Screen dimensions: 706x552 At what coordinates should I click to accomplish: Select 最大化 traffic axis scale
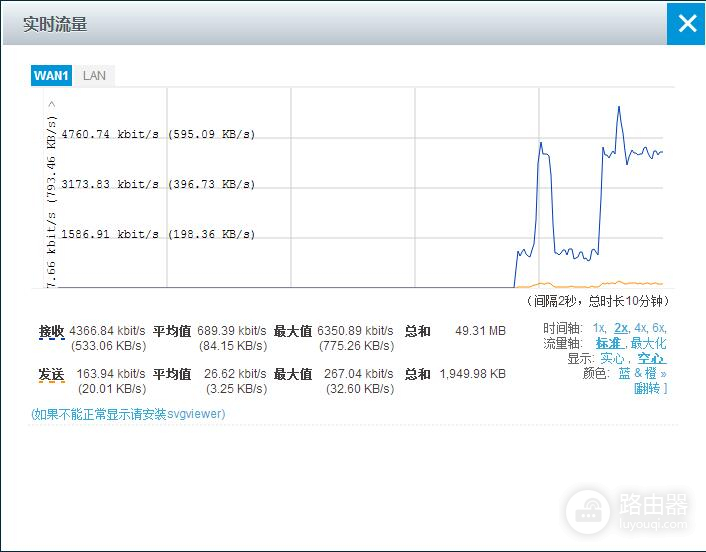(x=648, y=343)
